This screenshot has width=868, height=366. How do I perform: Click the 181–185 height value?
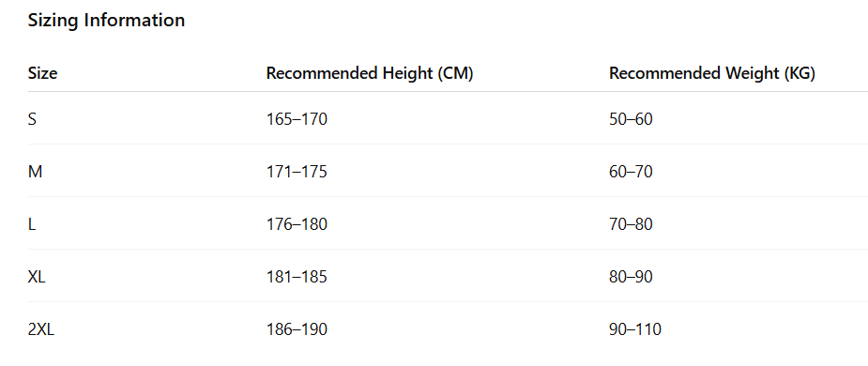point(297,277)
